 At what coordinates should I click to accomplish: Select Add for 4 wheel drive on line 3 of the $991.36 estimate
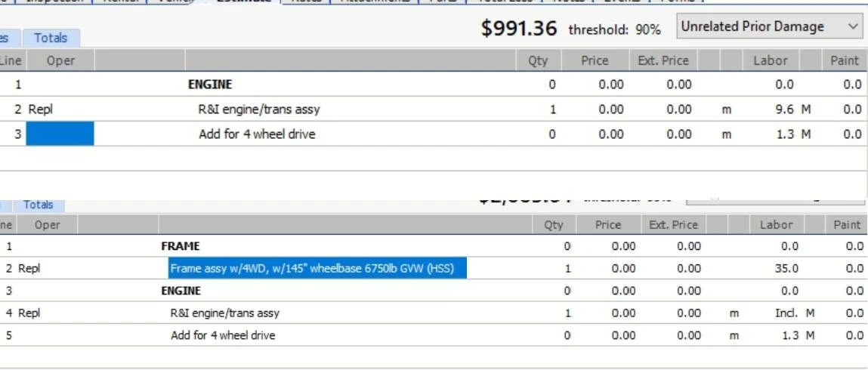pyautogui.click(x=257, y=134)
